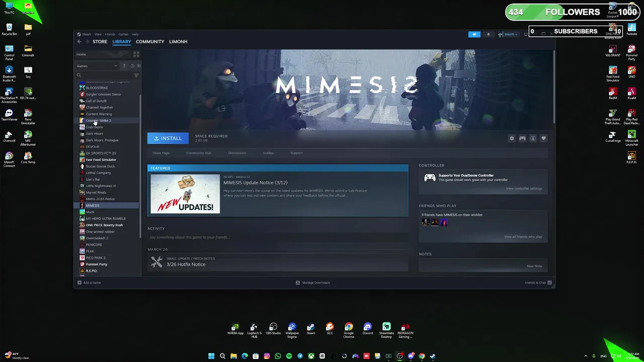
Task: Click the sort ascending arrow icon beside Games
Action: pyautogui.click(x=124, y=66)
